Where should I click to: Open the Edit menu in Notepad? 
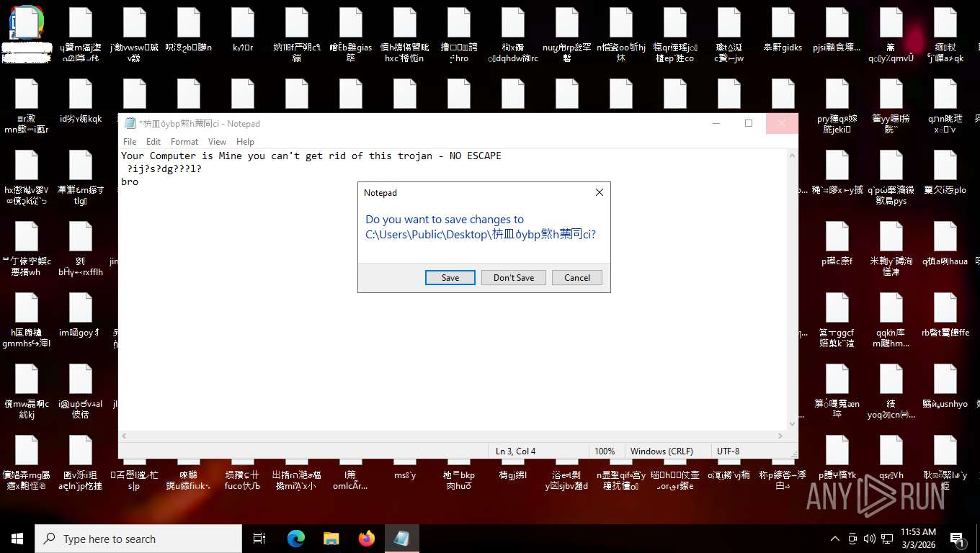(x=153, y=142)
